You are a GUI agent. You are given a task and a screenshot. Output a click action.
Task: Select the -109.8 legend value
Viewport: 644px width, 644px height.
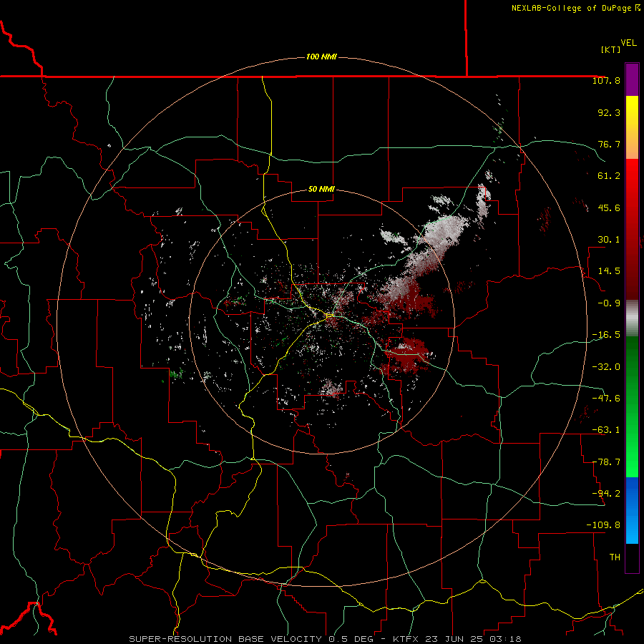tap(603, 525)
